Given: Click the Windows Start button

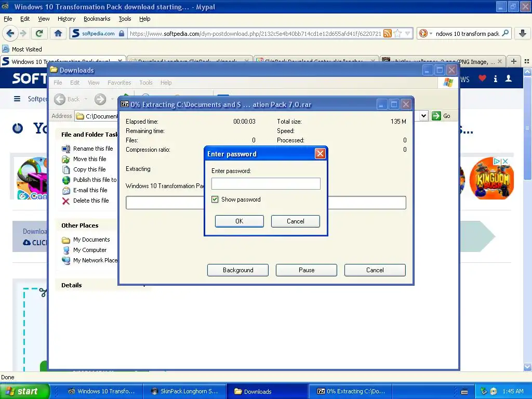Looking at the screenshot, I should pos(25,391).
